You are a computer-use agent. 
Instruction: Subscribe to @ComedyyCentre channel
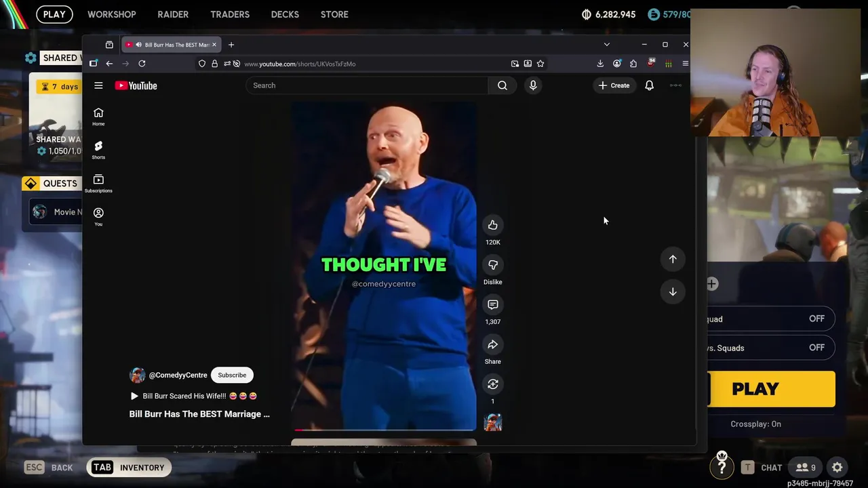[x=232, y=375]
